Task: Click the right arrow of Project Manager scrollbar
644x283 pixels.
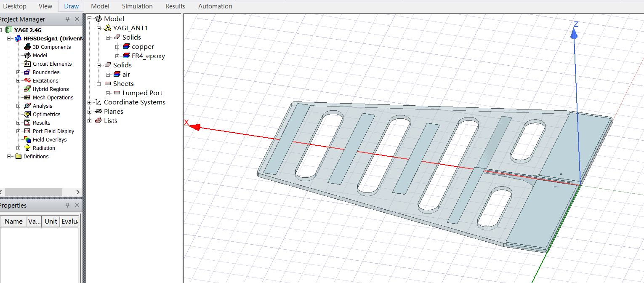Action: pos(78,192)
